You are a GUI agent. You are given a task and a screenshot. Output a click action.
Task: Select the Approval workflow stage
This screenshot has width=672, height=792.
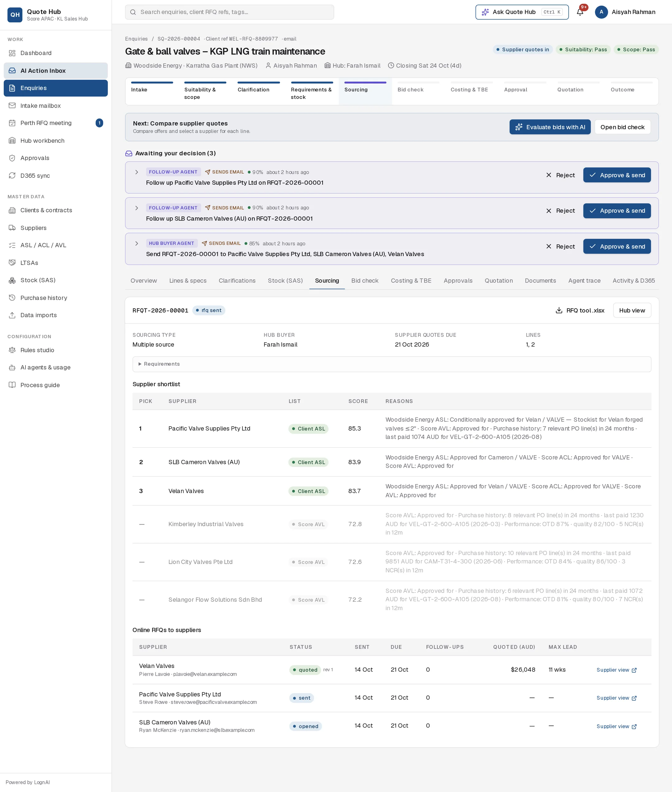pyautogui.click(x=525, y=91)
